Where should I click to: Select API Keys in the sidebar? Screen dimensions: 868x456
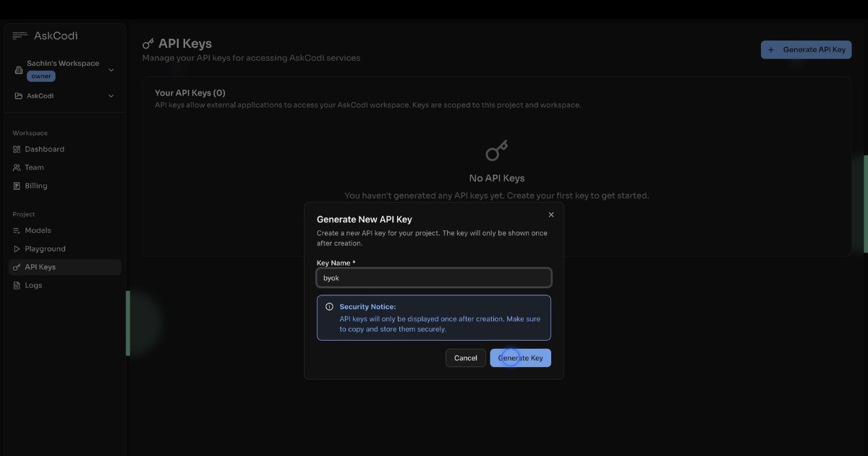pos(65,267)
